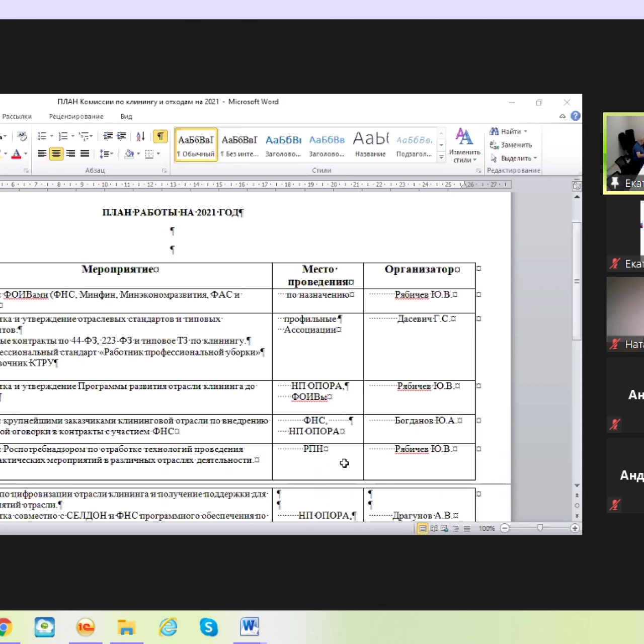
Task: Open the font color dropdown arrow
Action: coord(25,153)
